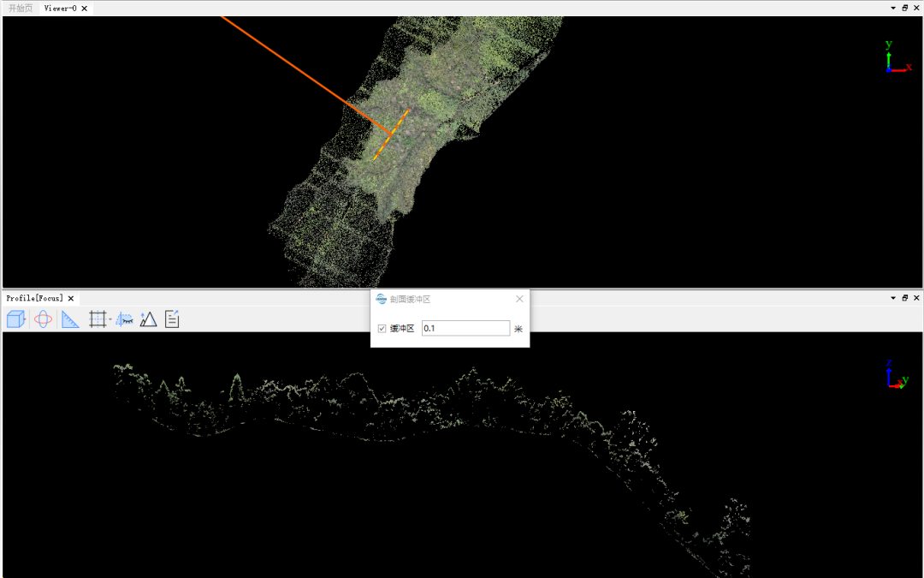Switch to the 开始页 tab
Screen dimensions: 924x578
(21, 9)
